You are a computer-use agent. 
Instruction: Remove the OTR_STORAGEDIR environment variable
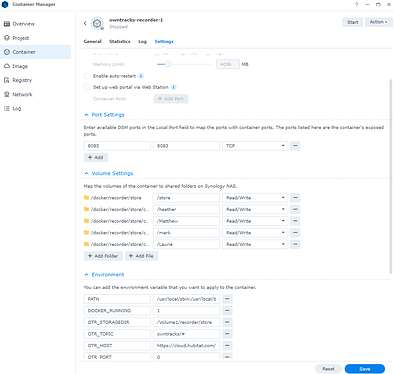227,322
